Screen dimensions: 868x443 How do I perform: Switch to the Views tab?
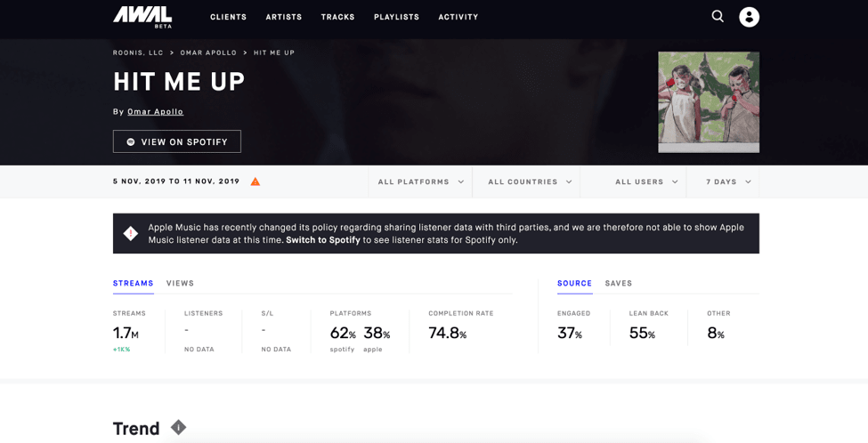(x=180, y=283)
